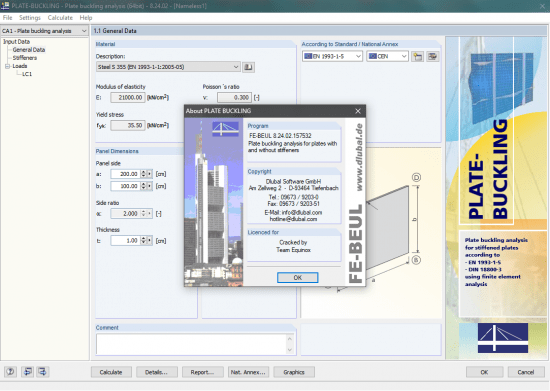Click the panel side b value field
550x391 pixels.
click(125, 186)
